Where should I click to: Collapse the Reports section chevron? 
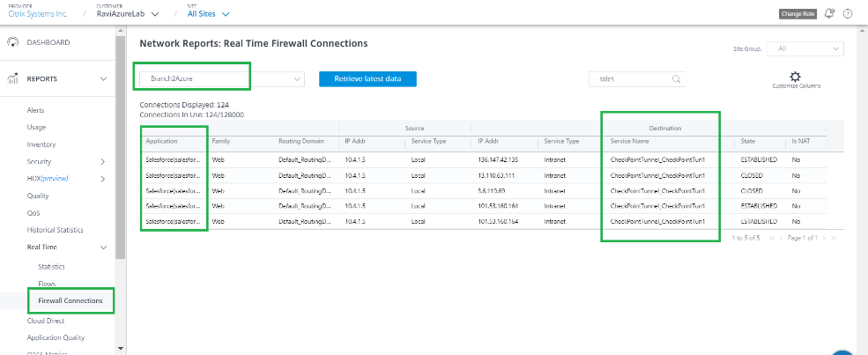click(x=103, y=79)
